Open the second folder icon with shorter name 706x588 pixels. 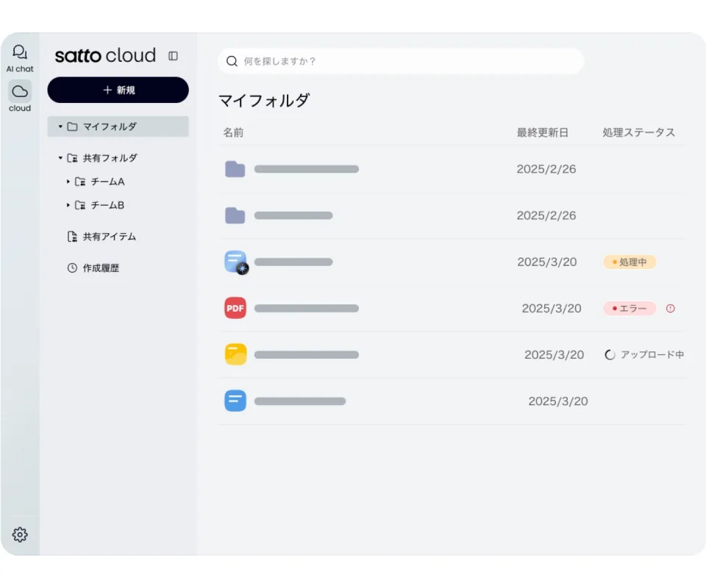[235, 215]
